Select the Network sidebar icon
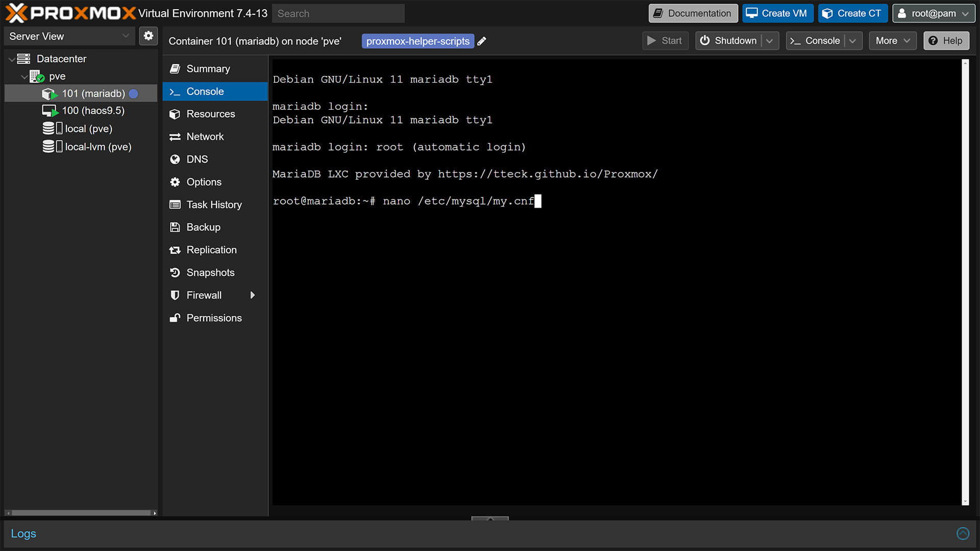980x551 pixels. [x=175, y=136]
